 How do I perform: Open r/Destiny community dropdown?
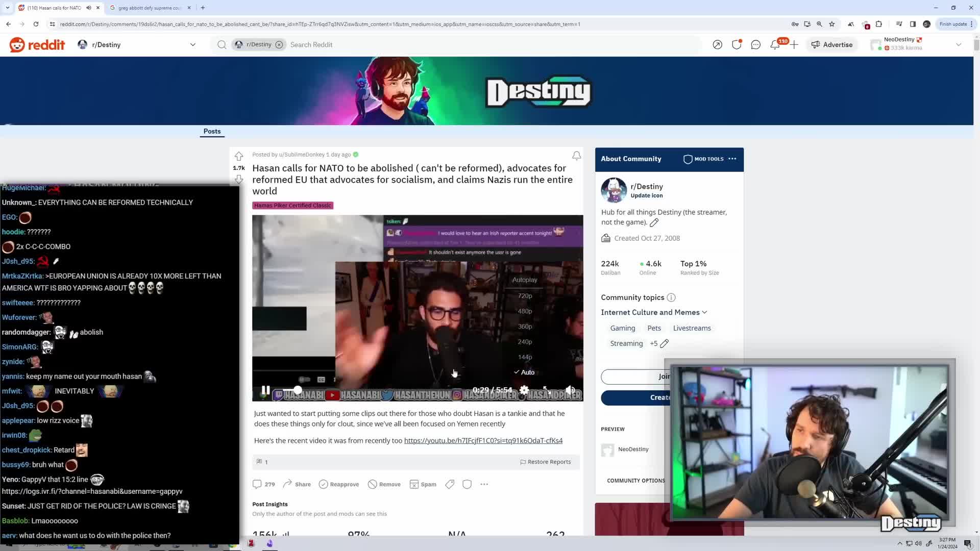click(x=136, y=45)
